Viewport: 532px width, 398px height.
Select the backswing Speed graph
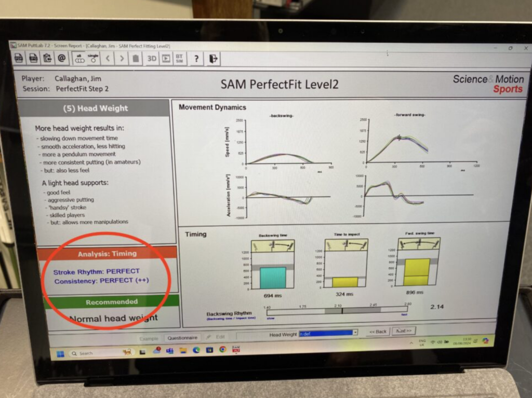pos(288,142)
